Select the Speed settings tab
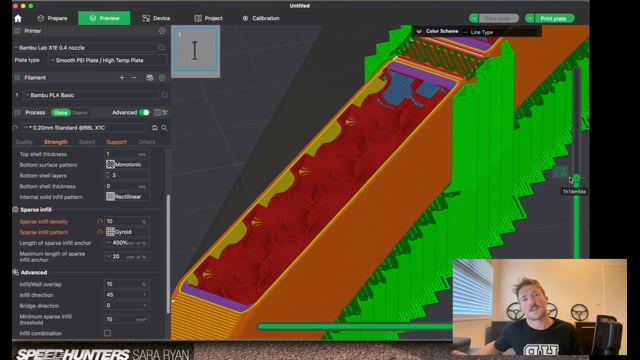640x360 pixels. tap(87, 142)
